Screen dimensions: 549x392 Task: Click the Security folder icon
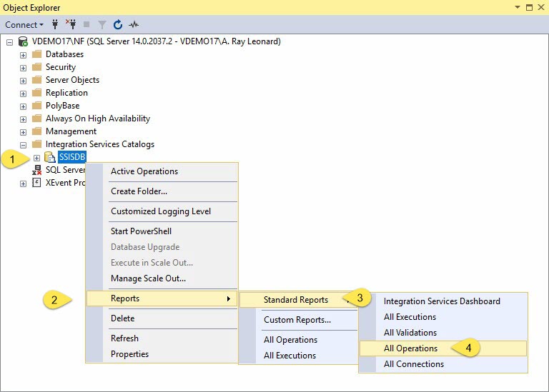pyautogui.click(x=36, y=67)
